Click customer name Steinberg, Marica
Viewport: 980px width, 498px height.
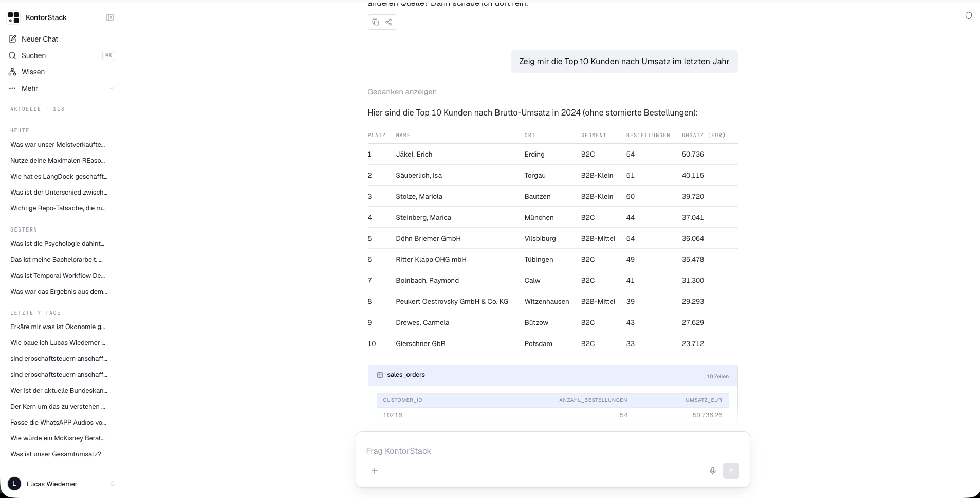[423, 218]
